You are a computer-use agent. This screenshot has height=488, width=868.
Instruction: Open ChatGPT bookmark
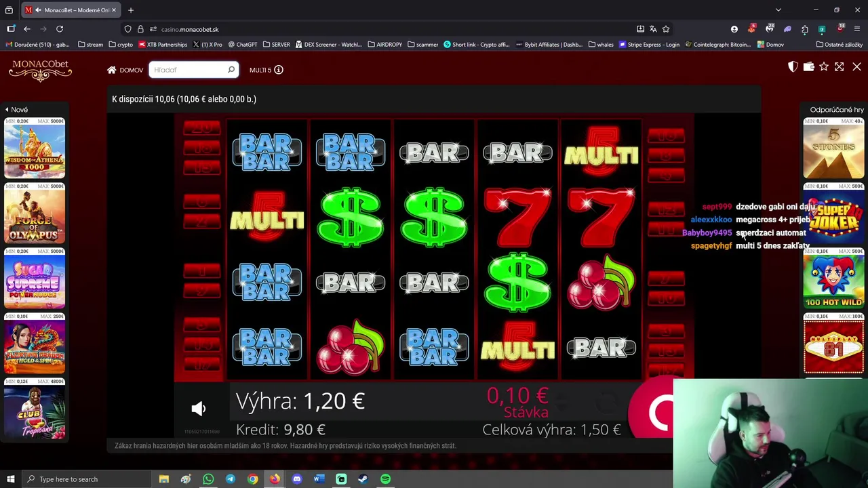(243, 45)
